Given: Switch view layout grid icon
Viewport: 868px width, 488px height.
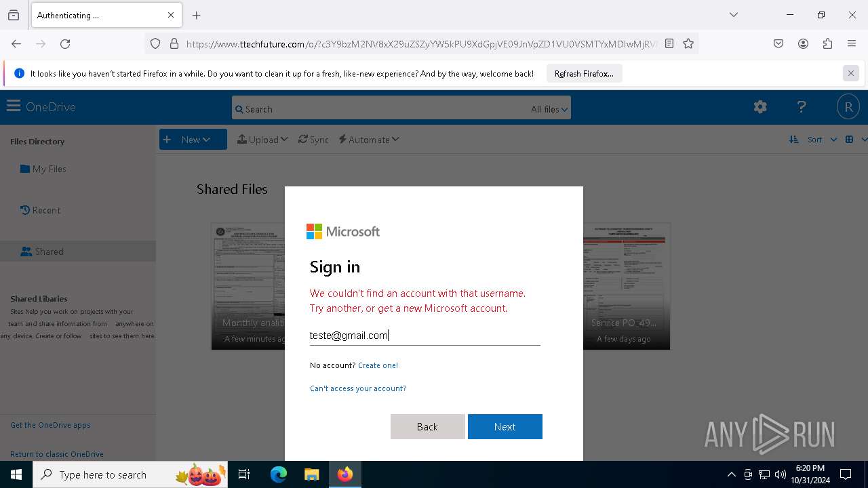Looking at the screenshot, I should tap(849, 140).
